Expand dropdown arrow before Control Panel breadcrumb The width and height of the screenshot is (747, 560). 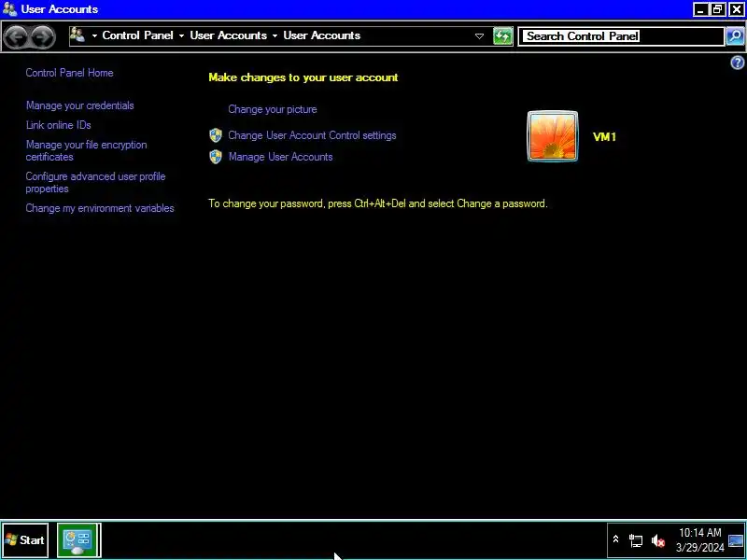tap(94, 35)
